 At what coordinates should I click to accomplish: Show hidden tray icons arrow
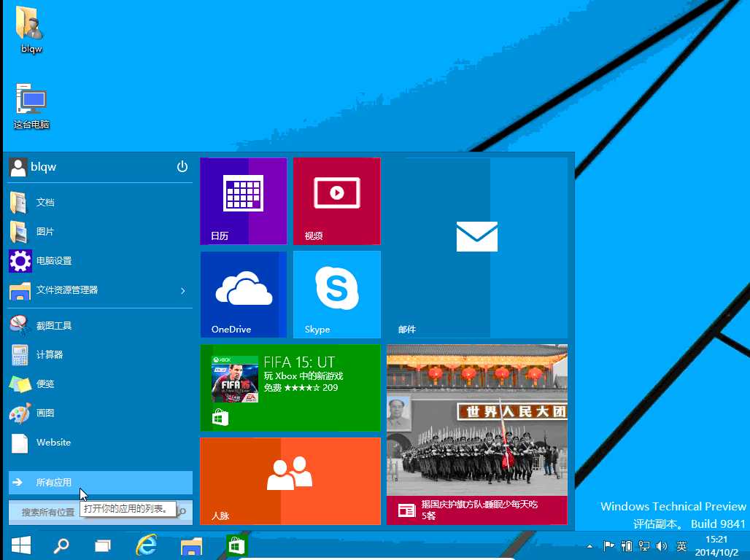589,546
